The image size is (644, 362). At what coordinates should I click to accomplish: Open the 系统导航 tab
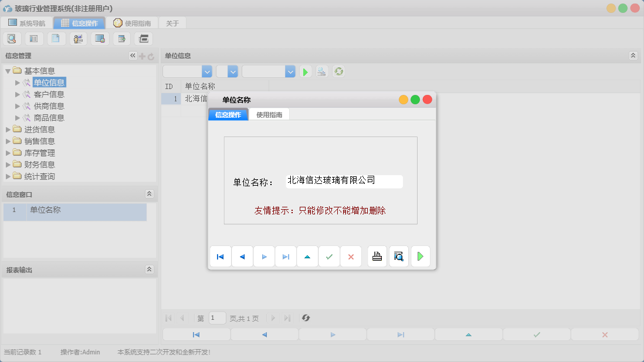point(28,23)
